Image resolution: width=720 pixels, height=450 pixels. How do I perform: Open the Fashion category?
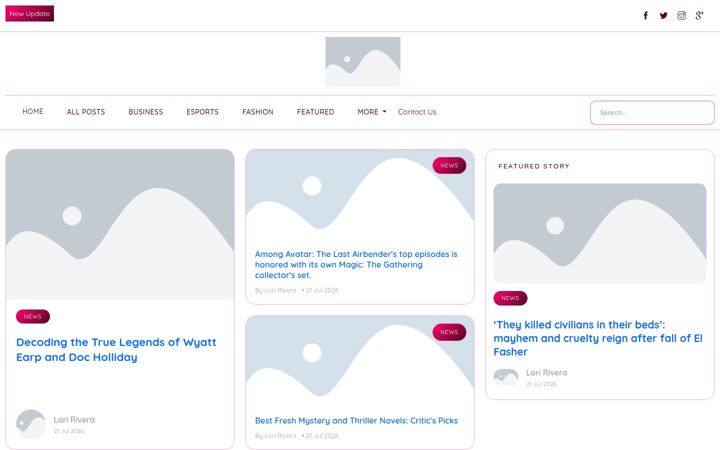258,112
